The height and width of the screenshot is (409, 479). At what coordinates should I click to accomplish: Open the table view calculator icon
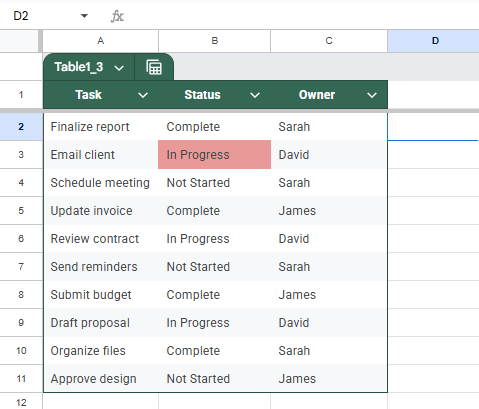(x=154, y=67)
